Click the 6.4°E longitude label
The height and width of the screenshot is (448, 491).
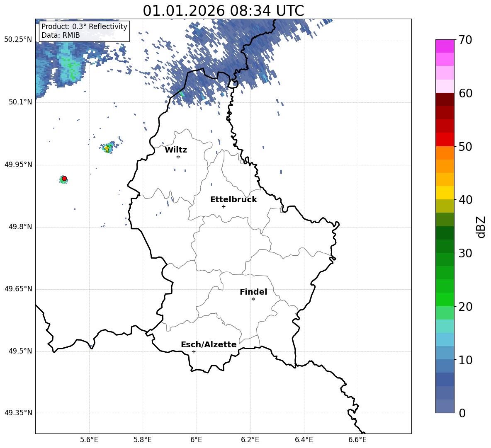pyautogui.click(x=304, y=440)
